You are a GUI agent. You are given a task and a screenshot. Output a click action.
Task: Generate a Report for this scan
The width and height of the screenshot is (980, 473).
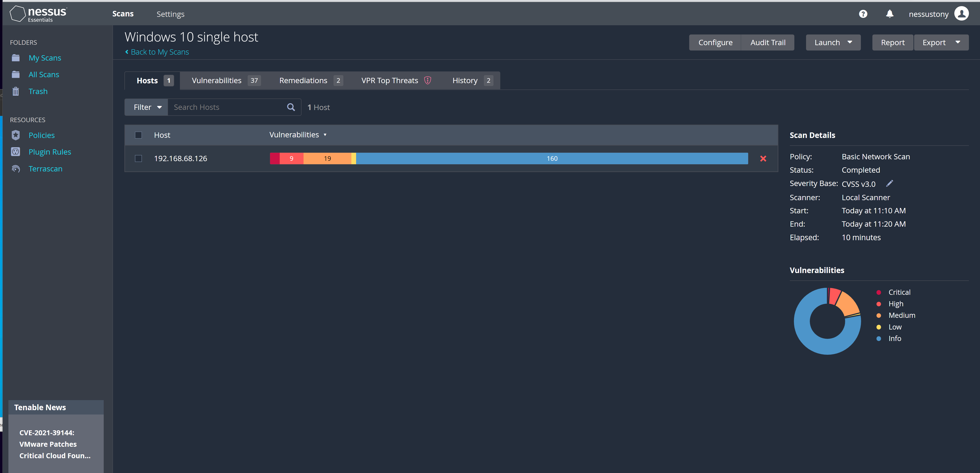pos(893,42)
